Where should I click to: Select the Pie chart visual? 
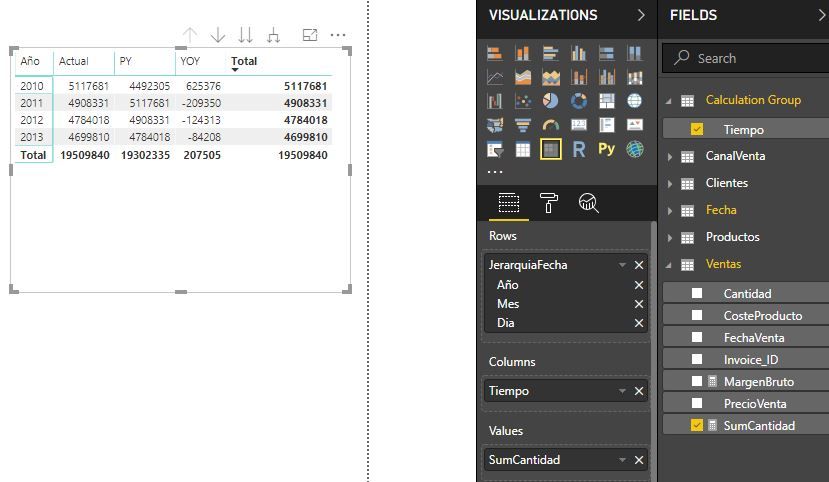tap(550, 100)
